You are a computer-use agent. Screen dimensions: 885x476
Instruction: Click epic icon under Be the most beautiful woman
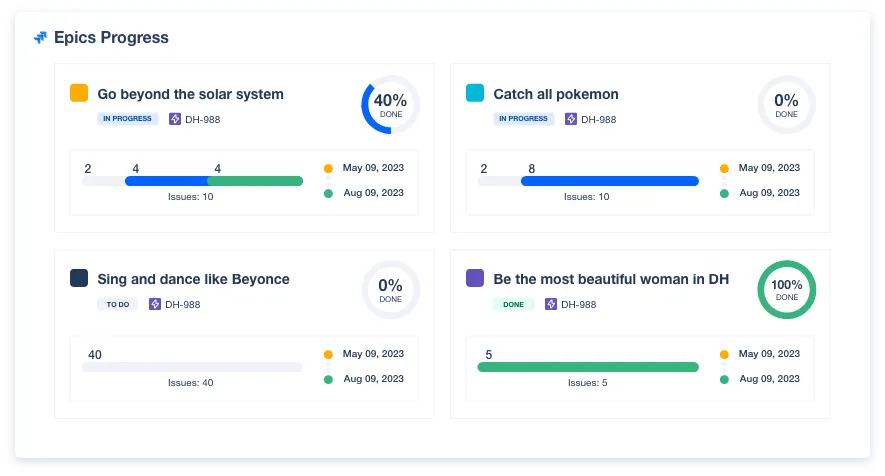[551, 304]
